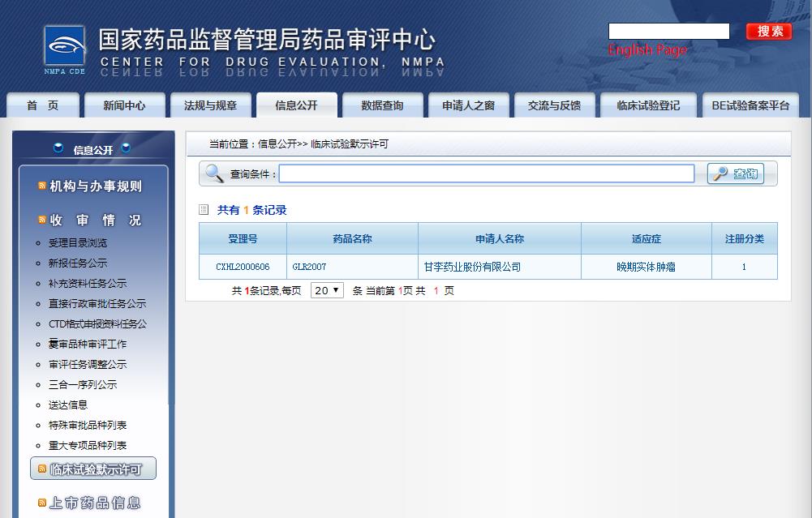Switch to the 临床试验登记 tab
Viewport: 812px width, 518px height.
[647, 105]
